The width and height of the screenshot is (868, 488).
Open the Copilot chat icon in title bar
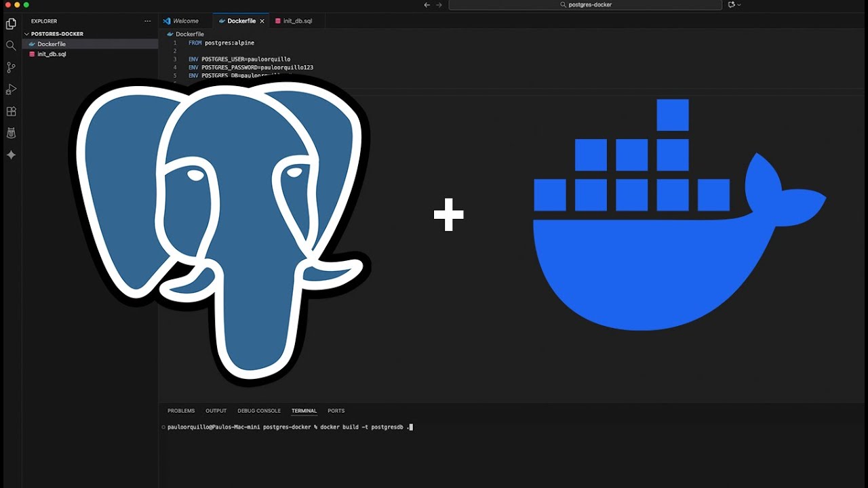point(731,5)
